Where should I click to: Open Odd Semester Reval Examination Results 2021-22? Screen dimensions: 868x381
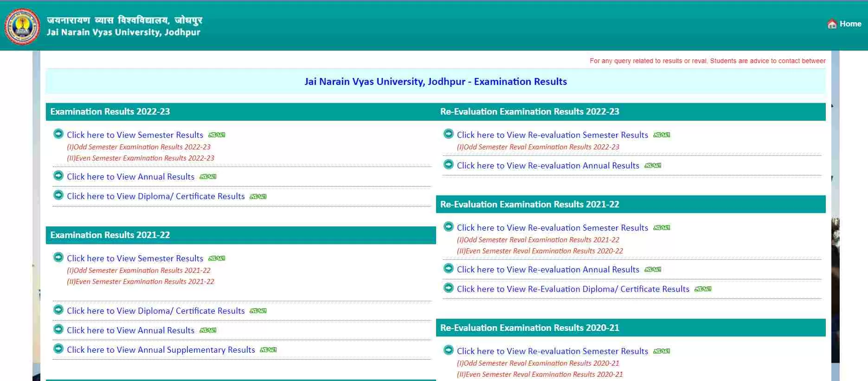click(538, 240)
